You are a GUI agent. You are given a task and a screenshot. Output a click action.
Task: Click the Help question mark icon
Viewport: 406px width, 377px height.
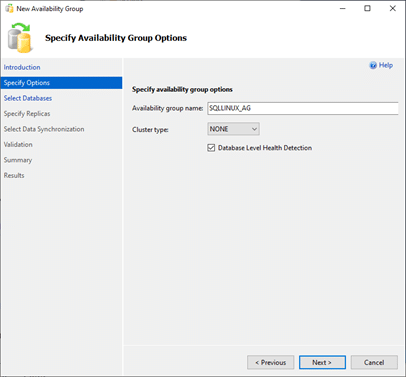coord(373,65)
